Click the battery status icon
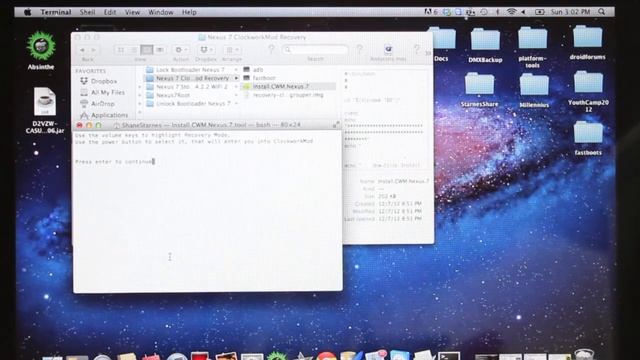 tap(540, 12)
